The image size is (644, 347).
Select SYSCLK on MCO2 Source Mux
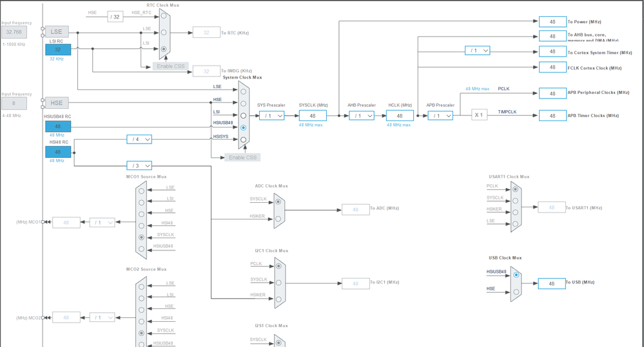tap(141, 333)
